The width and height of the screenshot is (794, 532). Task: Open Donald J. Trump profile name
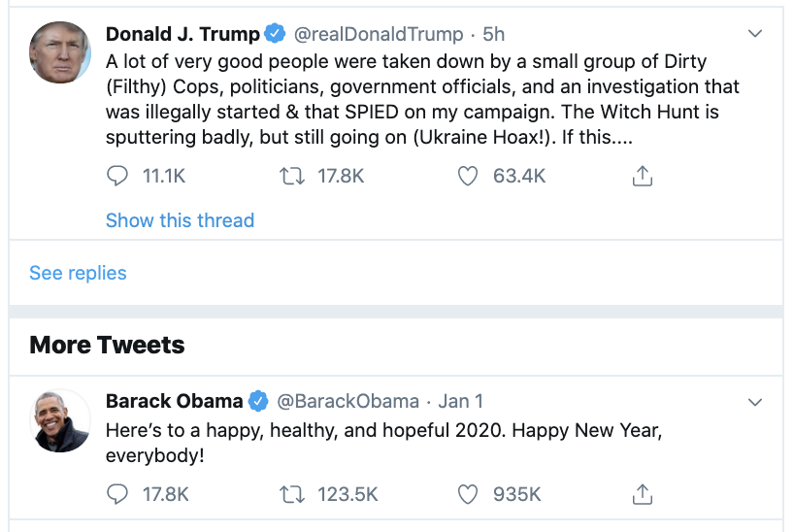coord(182,34)
